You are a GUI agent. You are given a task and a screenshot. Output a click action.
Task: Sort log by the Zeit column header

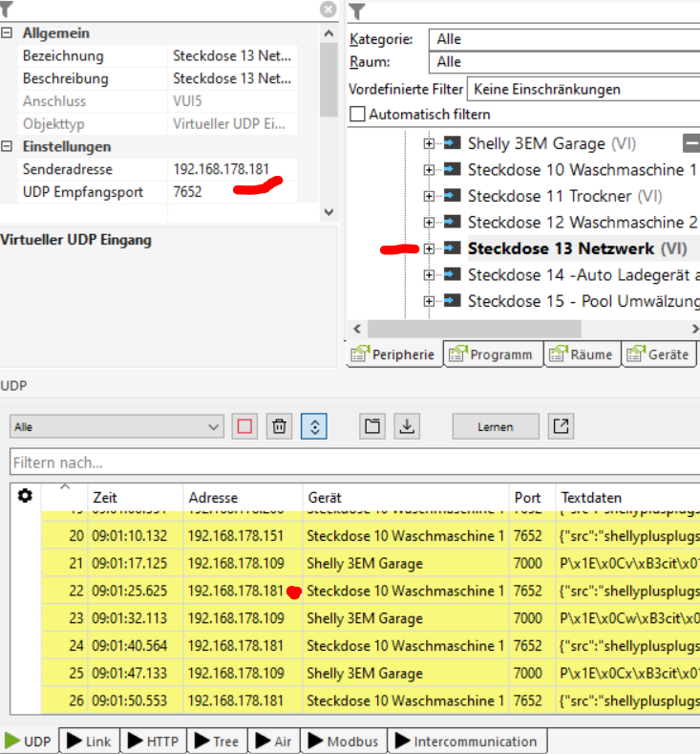coord(135,497)
